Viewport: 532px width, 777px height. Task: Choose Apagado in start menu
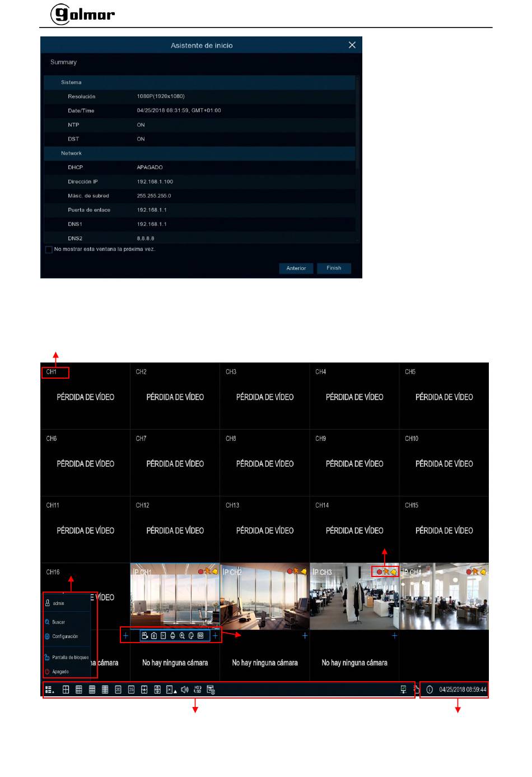click(57, 671)
